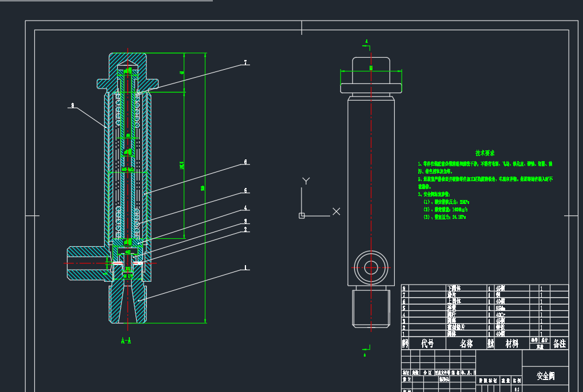The image size is (583, 392).
Task: Select technical requirement line starting with 3、
Action: (x=434, y=194)
